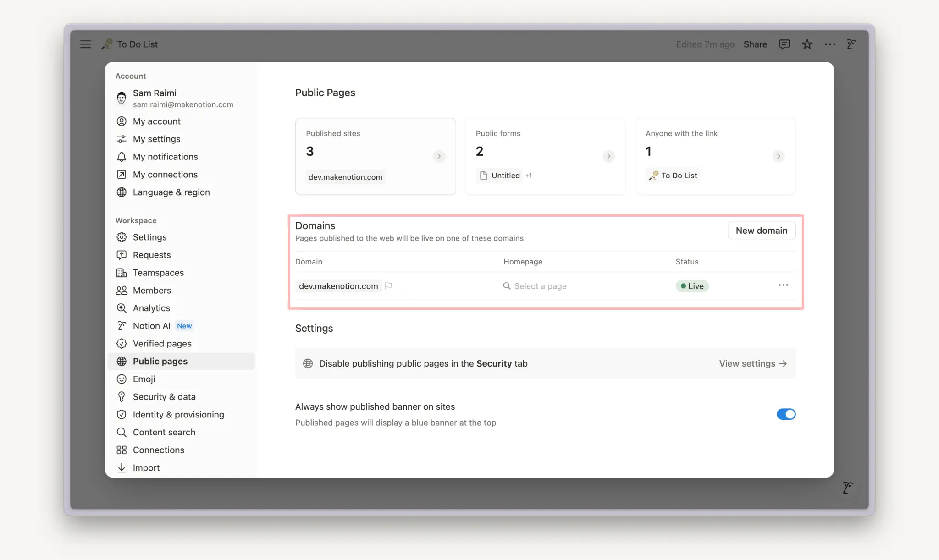
Task: Open the sidebar hamburger menu
Action: tap(85, 44)
